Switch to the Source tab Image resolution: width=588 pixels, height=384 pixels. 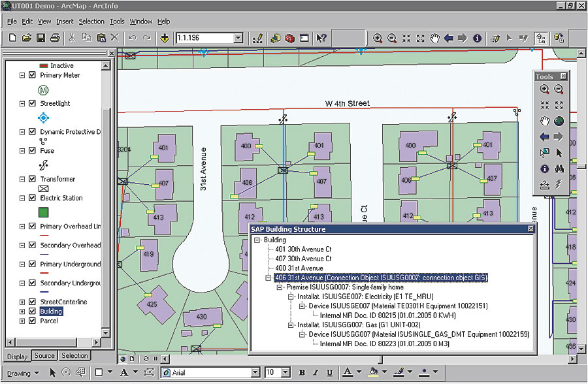pyautogui.click(x=44, y=356)
